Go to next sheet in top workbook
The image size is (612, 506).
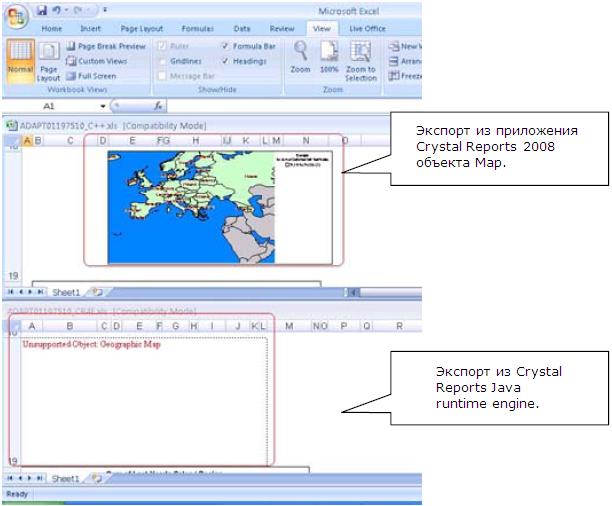click(x=30, y=292)
